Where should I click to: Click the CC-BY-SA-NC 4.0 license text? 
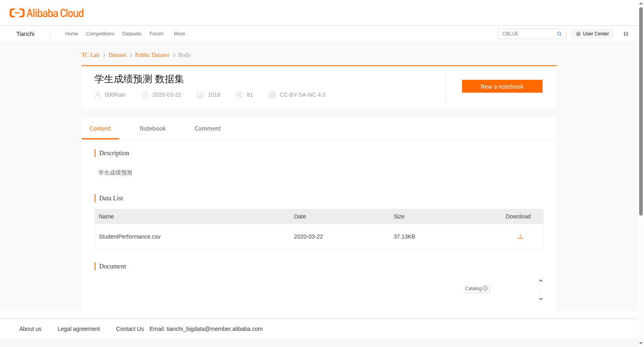(302, 95)
